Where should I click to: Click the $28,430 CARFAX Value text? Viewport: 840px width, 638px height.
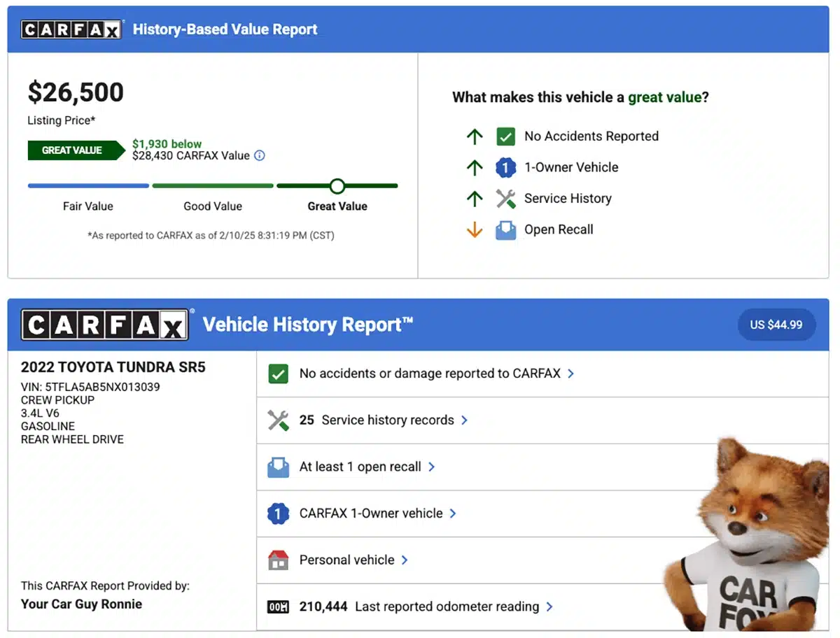[x=191, y=156]
